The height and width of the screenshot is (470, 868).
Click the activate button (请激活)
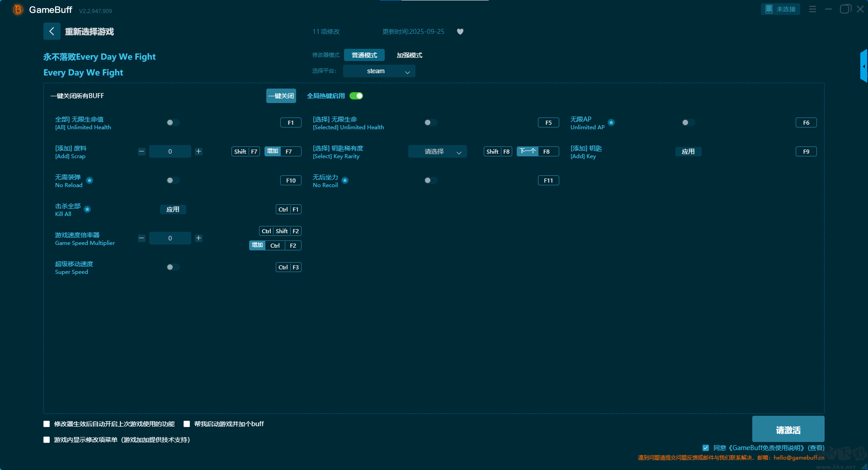pyautogui.click(x=788, y=429)
